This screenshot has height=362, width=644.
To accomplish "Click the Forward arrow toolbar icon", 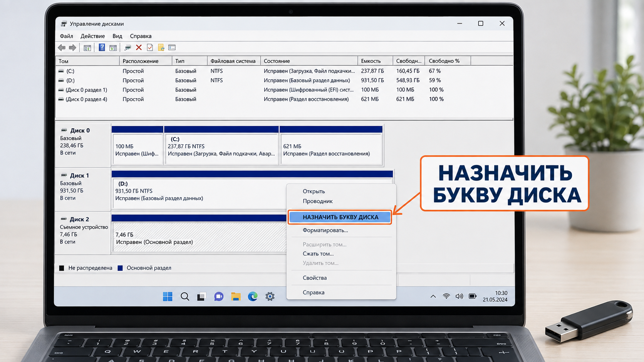I will pyautogui.click(x=72, y=48).
